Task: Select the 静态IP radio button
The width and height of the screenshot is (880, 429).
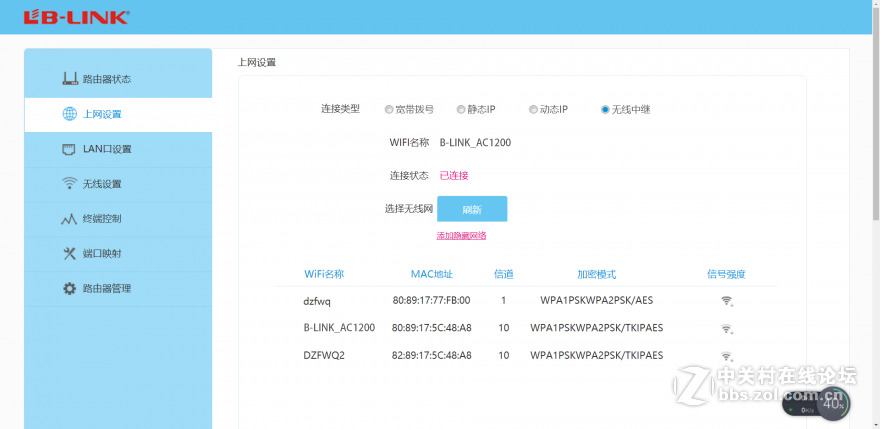Action: pyautogui.click(x=460, y=110)
